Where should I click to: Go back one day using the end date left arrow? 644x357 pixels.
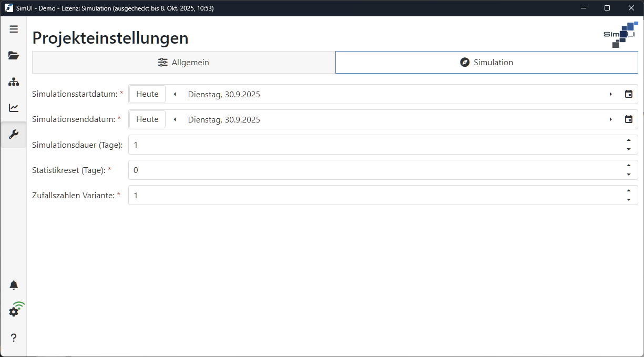click(x=176, y=119)
